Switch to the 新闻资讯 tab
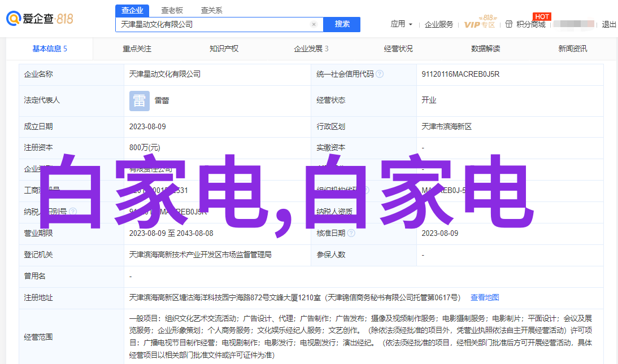Viewport: 618px width, 364px height. pos(573,49)
